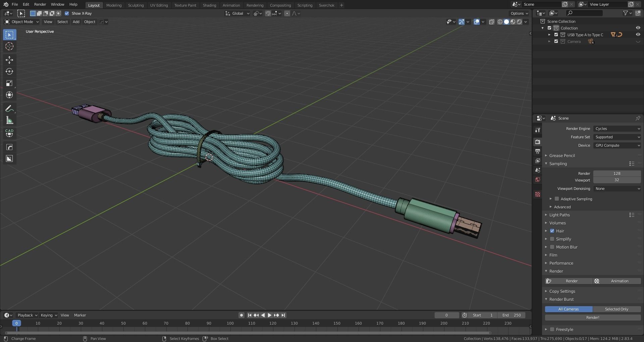644x342 pixels.
Task: Select All Cameras in Render Burst
Action: click(x=569, y=309)
